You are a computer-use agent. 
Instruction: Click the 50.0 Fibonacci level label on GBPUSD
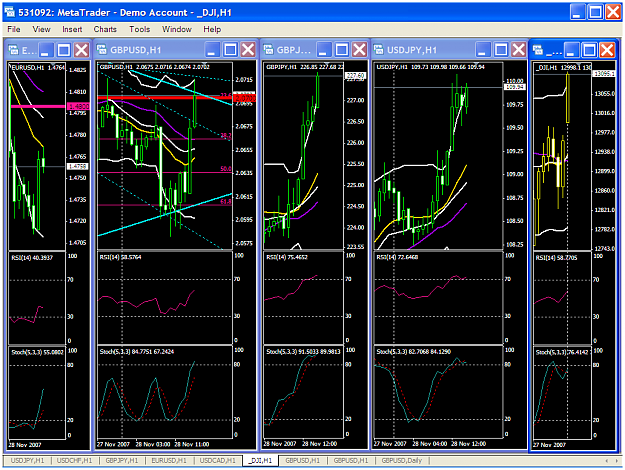[225, 169]
